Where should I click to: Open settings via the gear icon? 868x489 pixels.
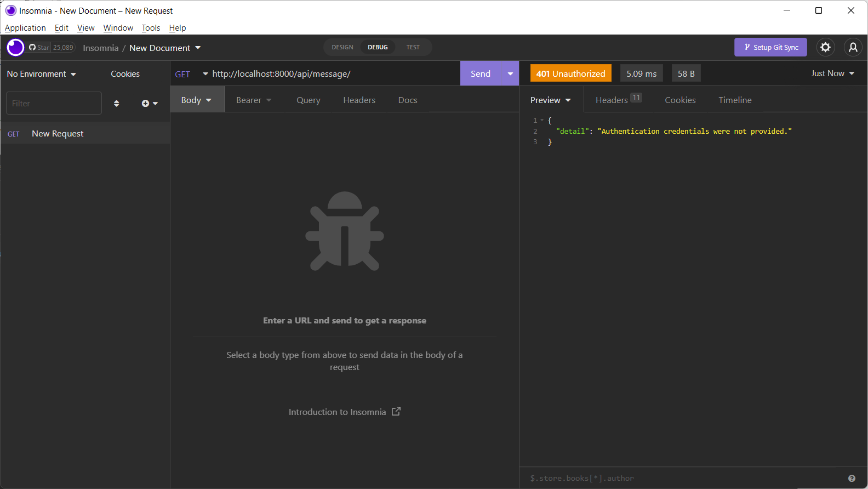[x=825, y=47]
